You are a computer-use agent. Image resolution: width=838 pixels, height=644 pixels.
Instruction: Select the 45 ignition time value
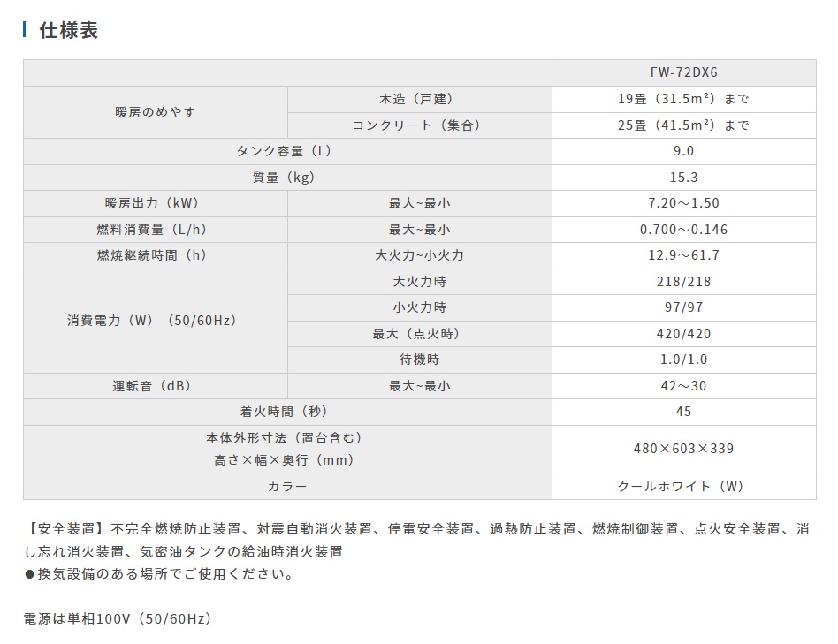(x=683, y=412)
